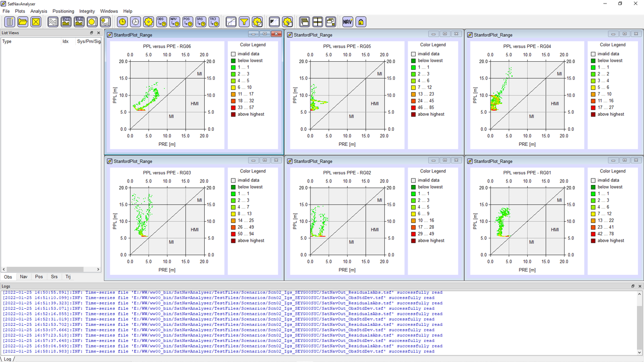Click the OBS clock toolbar icon
The image size is (644, 362).
(162, 22)
